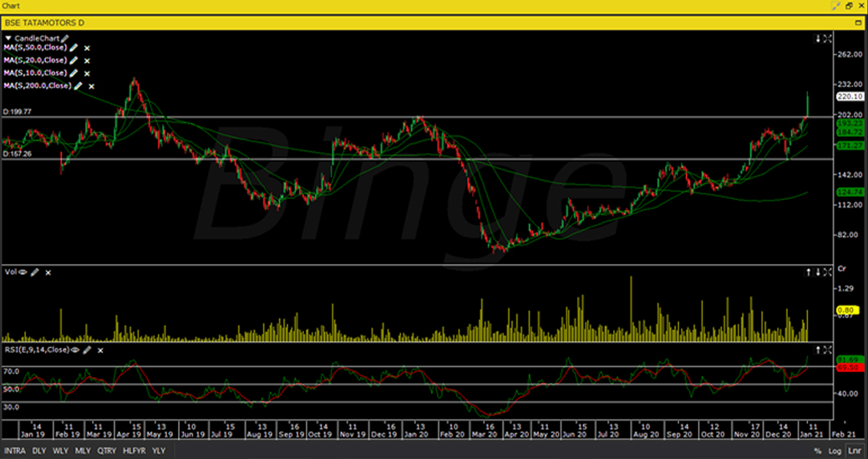The width and height of the screenshot is (868, 459).
Task: Move the Vol pane up
Action: click(808, 272)
